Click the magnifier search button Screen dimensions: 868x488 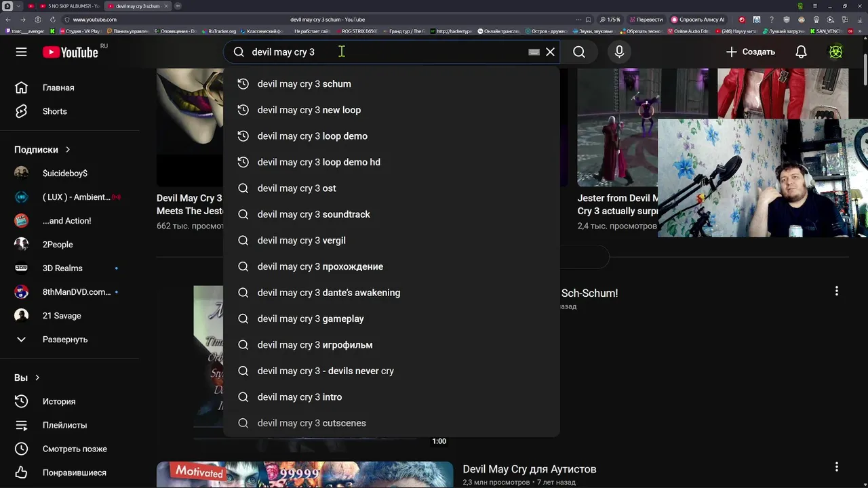click(579, 52)
